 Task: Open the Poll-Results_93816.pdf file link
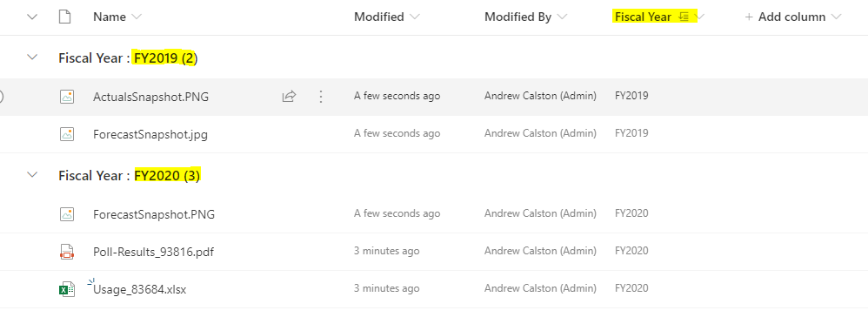coord(153,252)
